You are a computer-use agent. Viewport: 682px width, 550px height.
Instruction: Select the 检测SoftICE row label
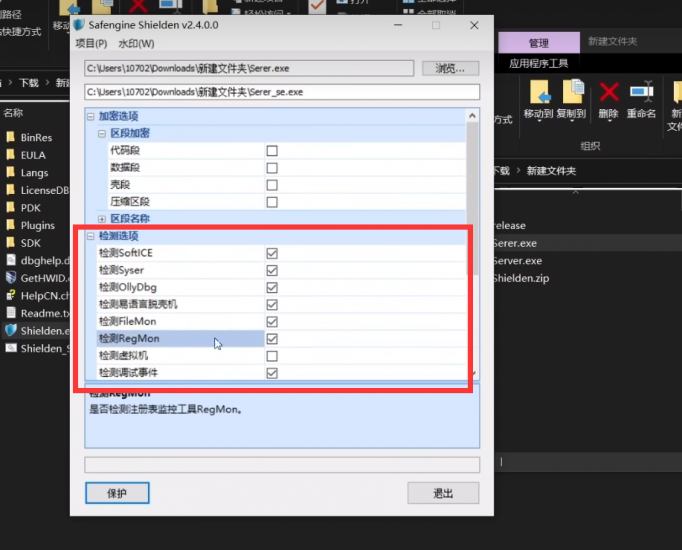[x=126, y=253]
